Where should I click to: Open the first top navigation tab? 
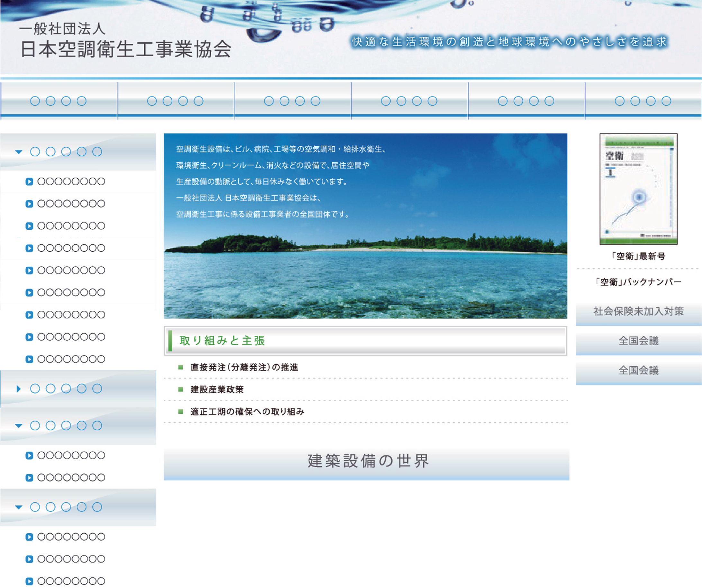point(59,101)
